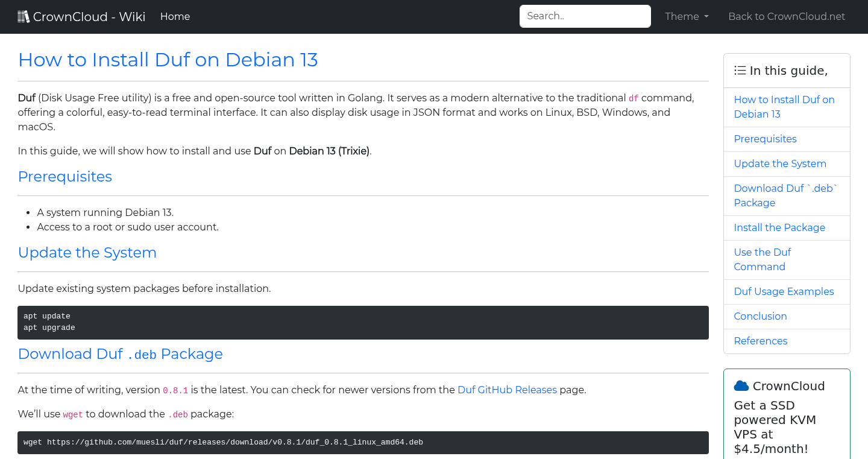The height and width of the screenshot is (459, 868).
Task: Open 'Update the System' from the sidebar
Action: pos(780,163)
